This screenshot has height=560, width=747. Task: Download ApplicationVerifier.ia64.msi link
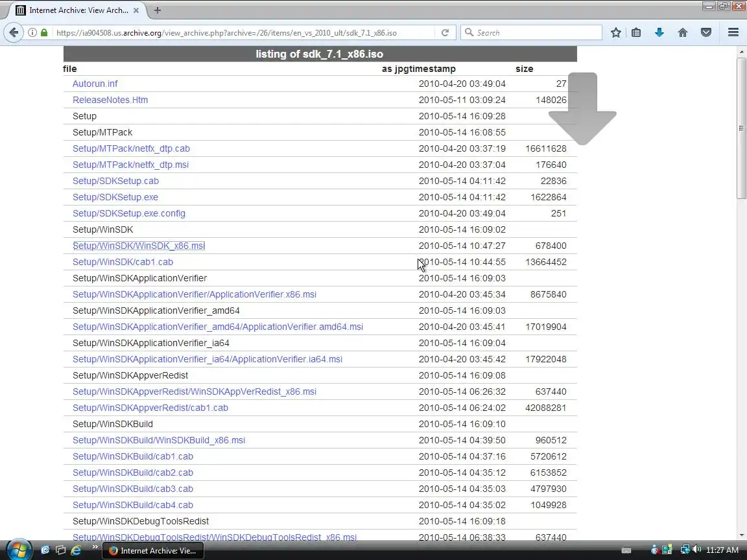point(207,359)
